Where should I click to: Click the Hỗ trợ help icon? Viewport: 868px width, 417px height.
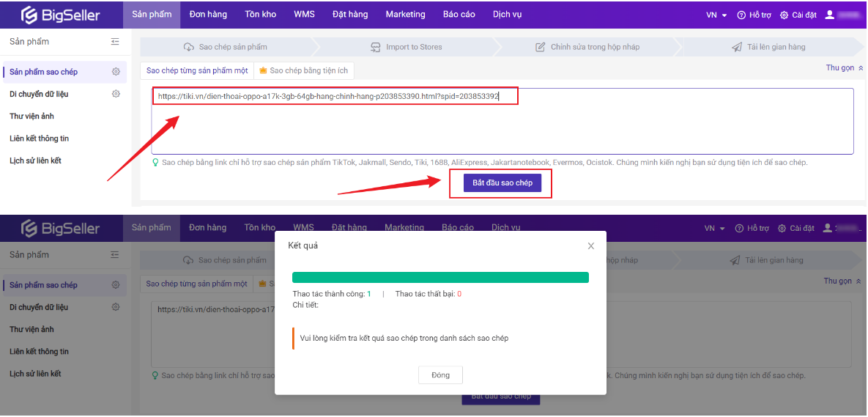pos(741,15)
